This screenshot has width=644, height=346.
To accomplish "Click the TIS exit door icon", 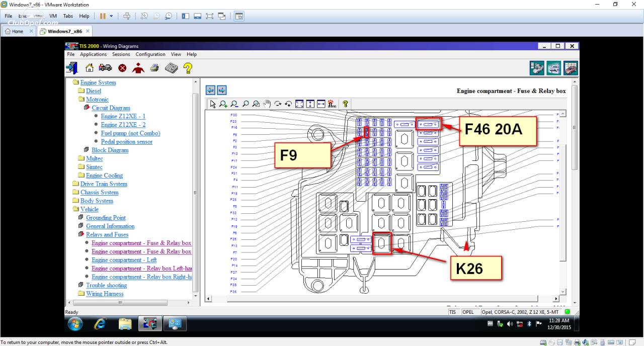I will [x=72, y=68].
